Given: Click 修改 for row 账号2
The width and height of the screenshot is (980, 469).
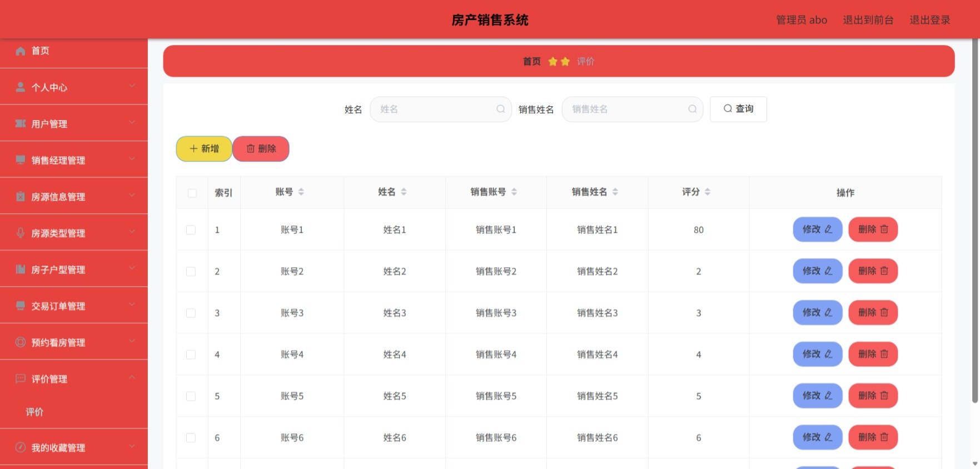Looking at the screenshot, I should tap(817, 271).
